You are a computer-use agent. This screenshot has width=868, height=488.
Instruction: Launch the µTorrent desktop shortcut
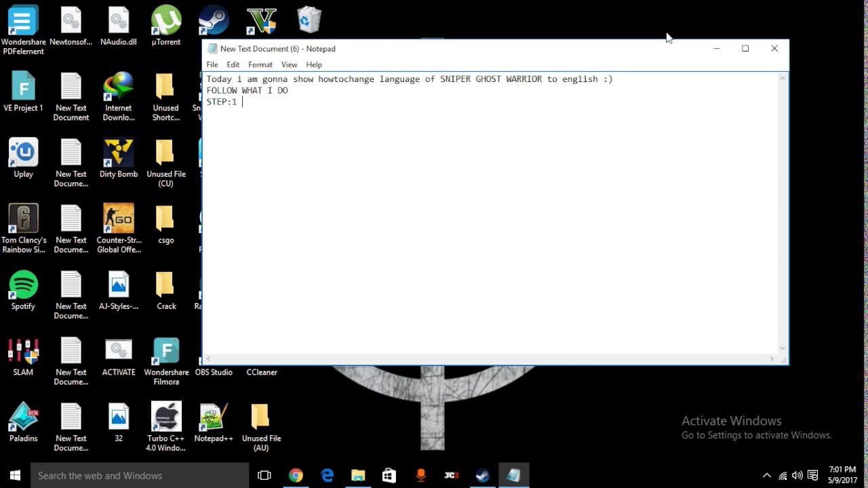166,27
